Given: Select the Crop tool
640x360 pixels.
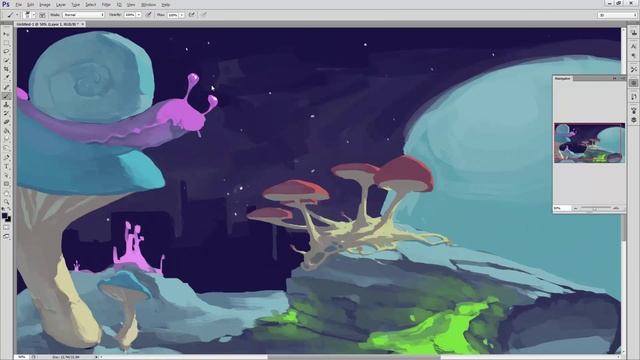Looking at the screenshot, I should pos(6,69).
